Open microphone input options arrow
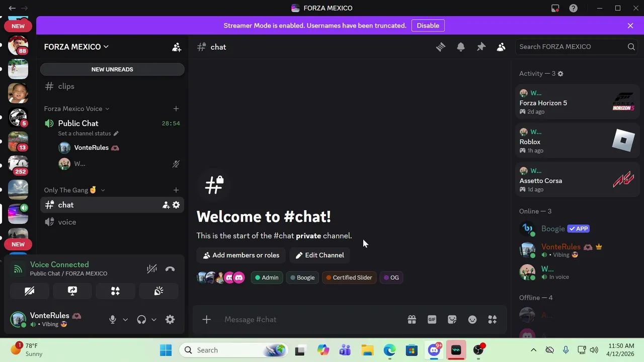 (125, 319)
